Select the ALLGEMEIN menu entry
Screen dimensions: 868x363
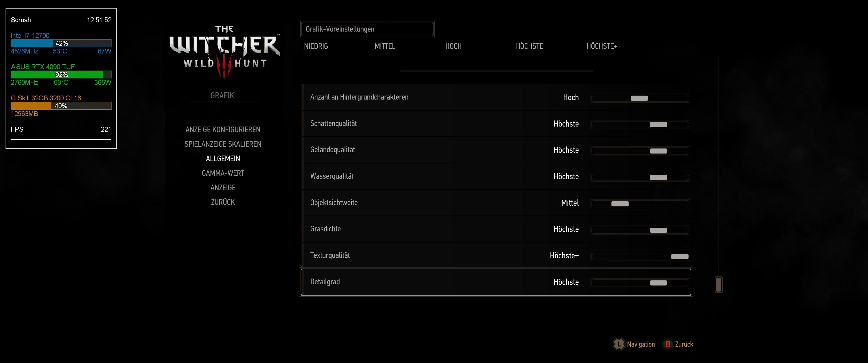(223, 159)
